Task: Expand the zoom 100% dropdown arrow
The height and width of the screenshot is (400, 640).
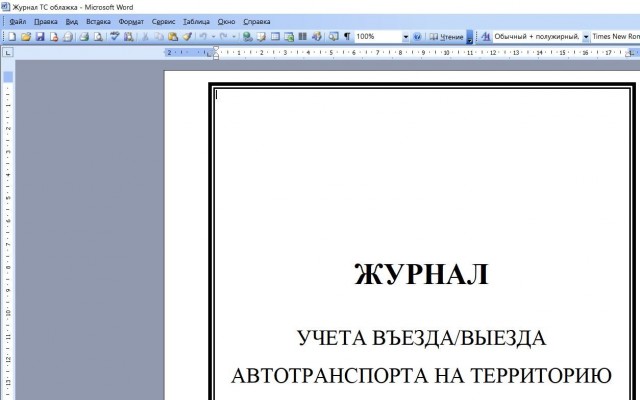Action: pos(406,37)
